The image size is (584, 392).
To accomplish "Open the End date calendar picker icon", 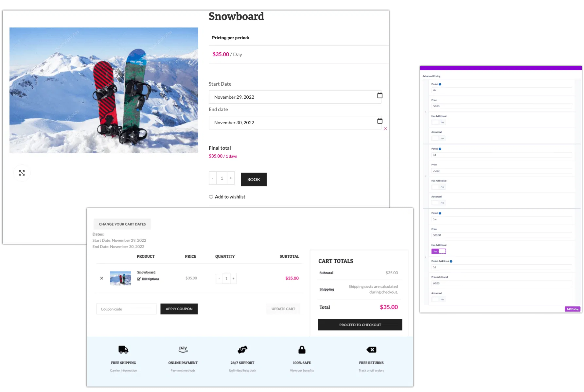I will [380, 121].
